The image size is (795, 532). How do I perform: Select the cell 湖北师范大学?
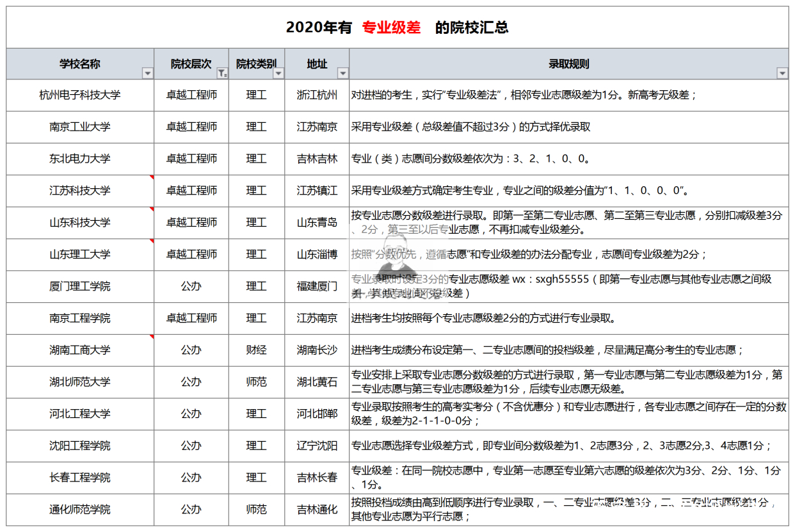(80, 382)
